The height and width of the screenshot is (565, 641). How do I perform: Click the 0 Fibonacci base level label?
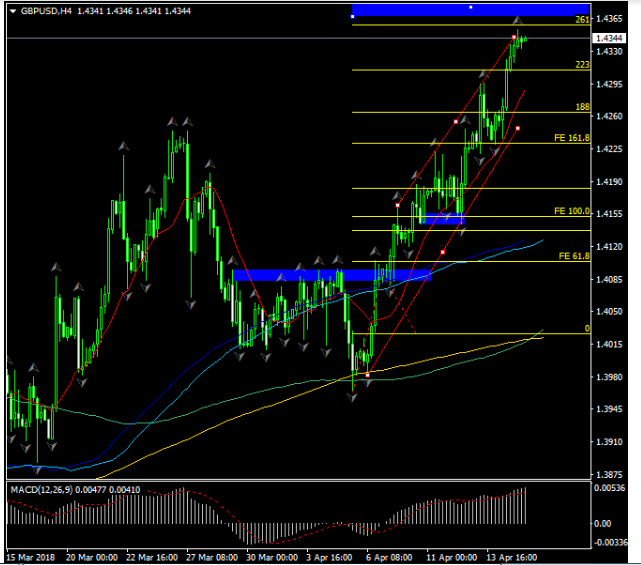coord(587,328)
